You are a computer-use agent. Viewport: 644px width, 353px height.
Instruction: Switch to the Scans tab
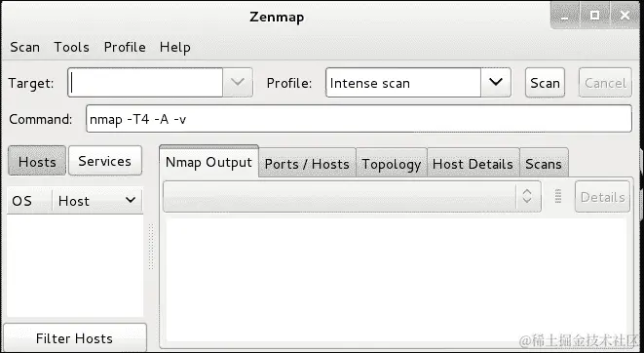pos(544,164)
